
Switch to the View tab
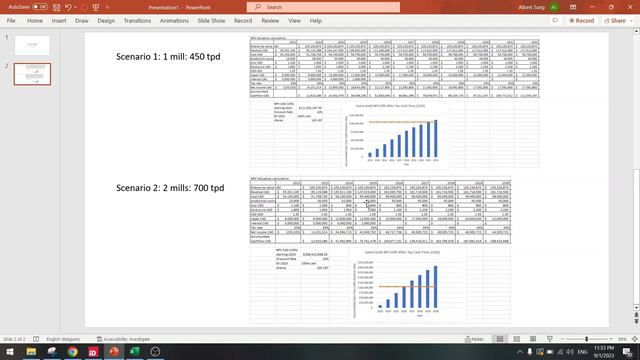coord(294,20)
